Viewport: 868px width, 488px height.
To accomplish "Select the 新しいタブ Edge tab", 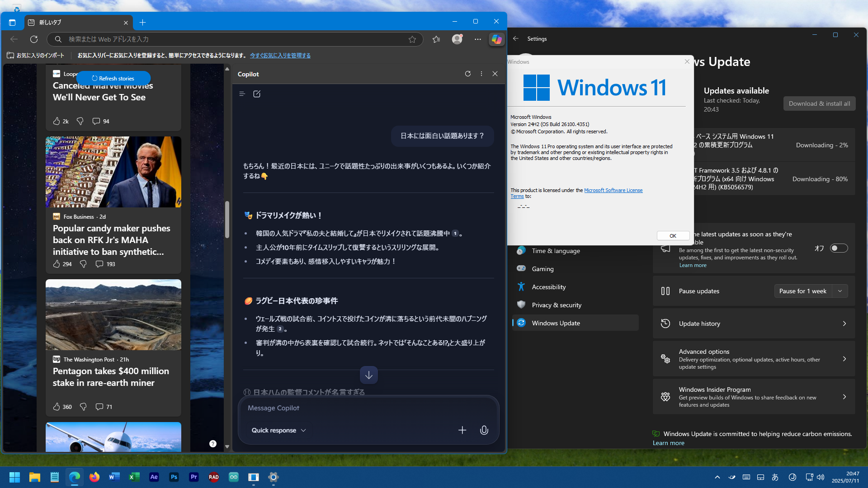I will tap(78, 23).
